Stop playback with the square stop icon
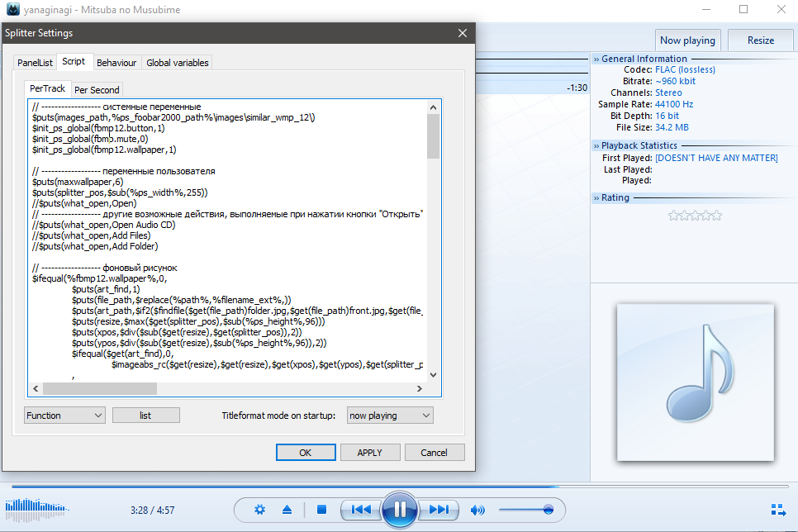798x532 pixels. click(x=322, y=510)
